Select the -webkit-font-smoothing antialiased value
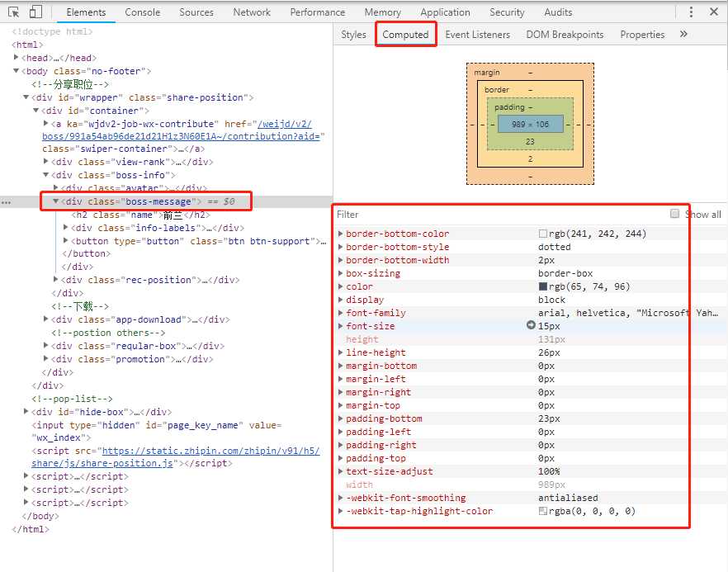Viewport: 728px width, 572px height. 568,498
